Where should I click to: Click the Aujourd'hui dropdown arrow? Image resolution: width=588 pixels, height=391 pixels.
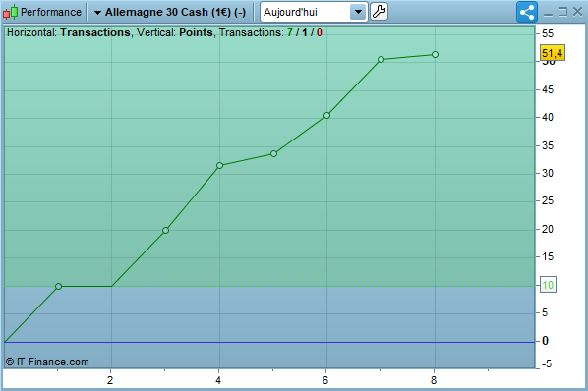[x=358, y=12]
